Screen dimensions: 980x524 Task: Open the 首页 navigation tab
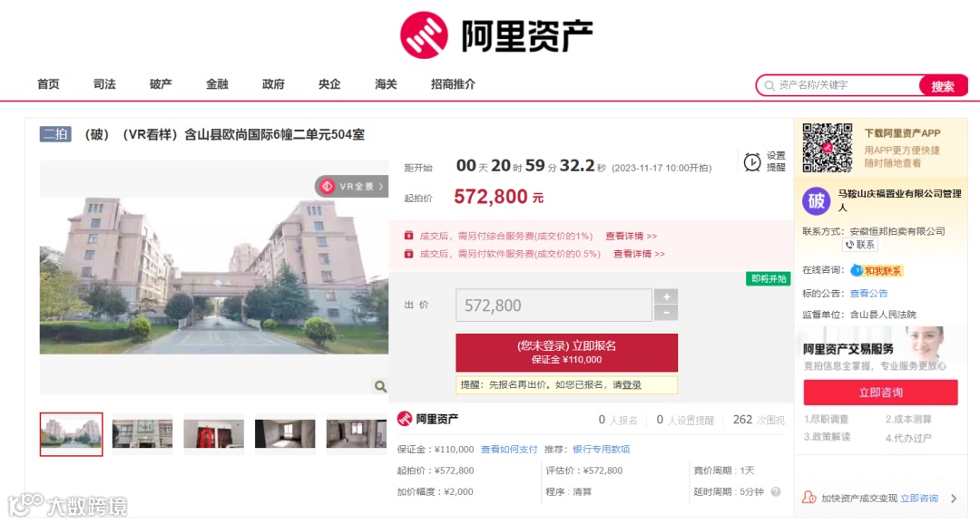[x=48, y=84]
